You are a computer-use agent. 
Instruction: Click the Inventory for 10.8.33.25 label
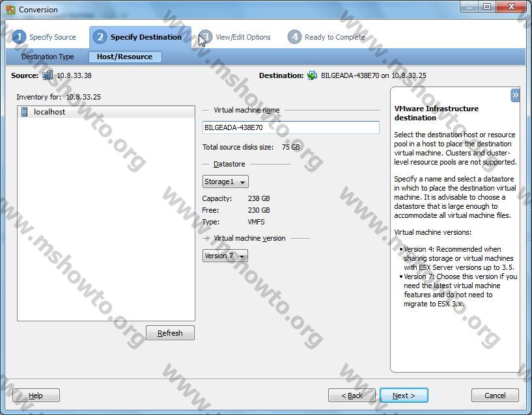point(59,97)
